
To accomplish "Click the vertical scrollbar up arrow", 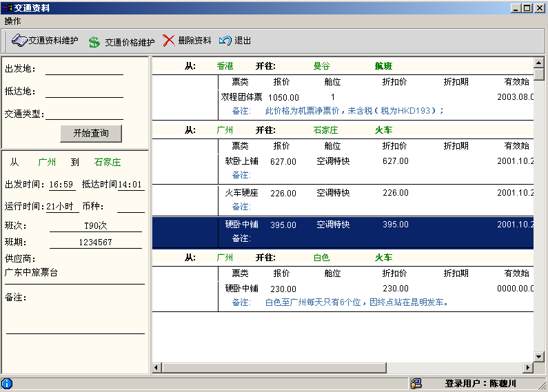I will pyautogui.click(x=539, y=63).
